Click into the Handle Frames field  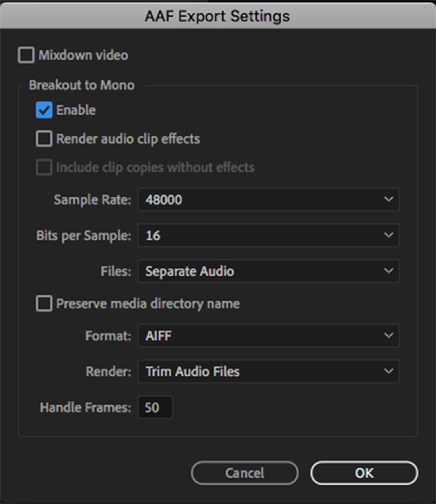coord(155,407)
